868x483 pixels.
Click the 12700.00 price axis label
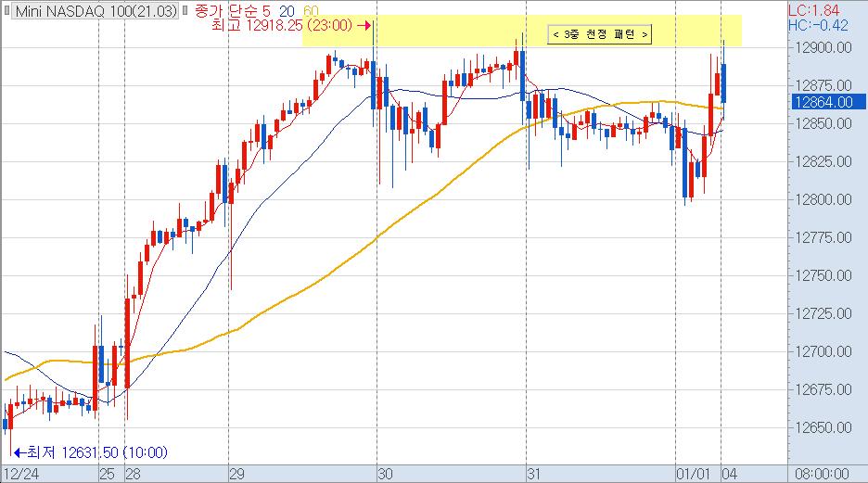point(823,352)
